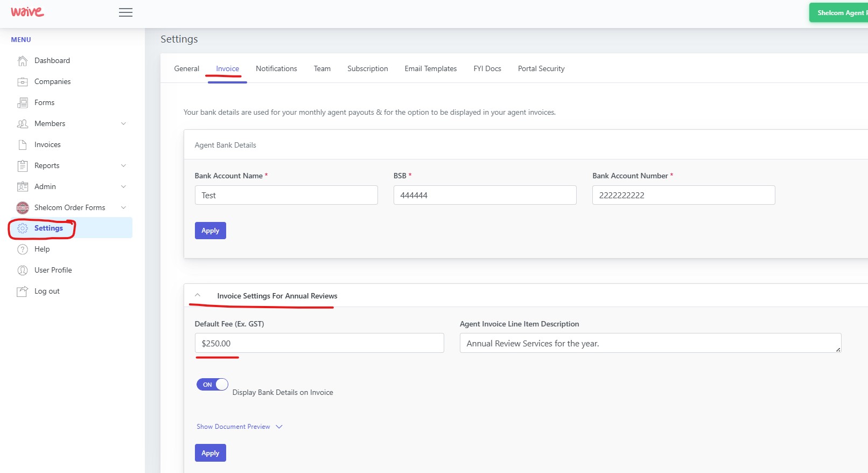Click the BSB input field
This screenshot has height=473, width=868.
click(485, 195)
